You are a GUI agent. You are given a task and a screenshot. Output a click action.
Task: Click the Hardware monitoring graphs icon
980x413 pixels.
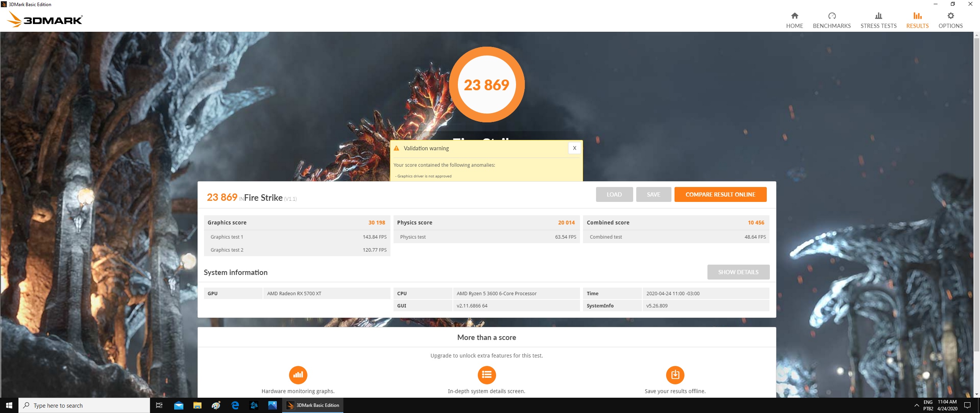[x=298, y=375]
